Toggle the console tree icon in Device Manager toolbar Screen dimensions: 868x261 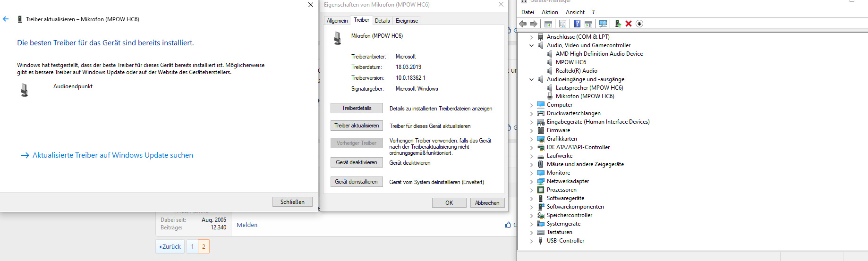(x=548, y=24)
